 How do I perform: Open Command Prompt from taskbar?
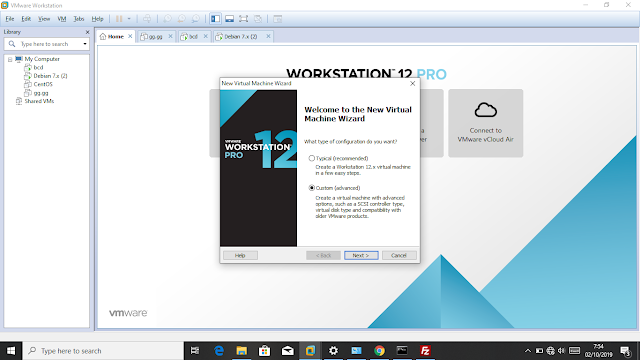402,351
